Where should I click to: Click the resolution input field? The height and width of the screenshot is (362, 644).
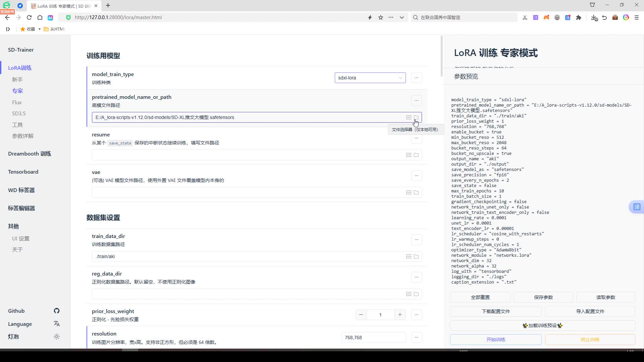coord(373,338)
